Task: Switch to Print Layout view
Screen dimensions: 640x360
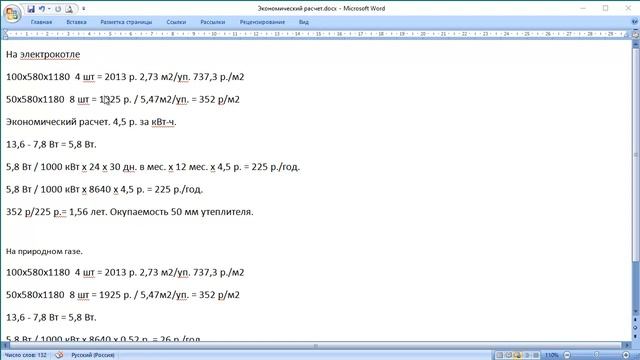Action: point(500,355)
